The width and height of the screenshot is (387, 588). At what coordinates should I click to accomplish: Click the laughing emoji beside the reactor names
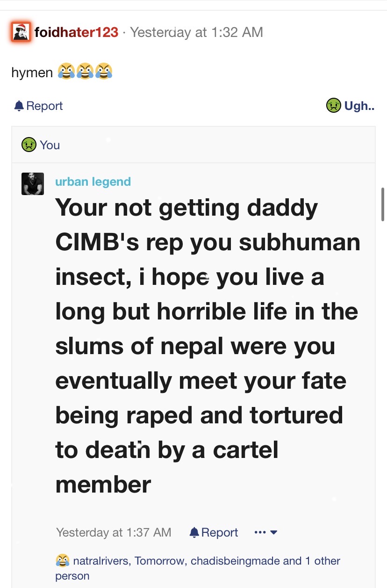(x=62, y=560)
